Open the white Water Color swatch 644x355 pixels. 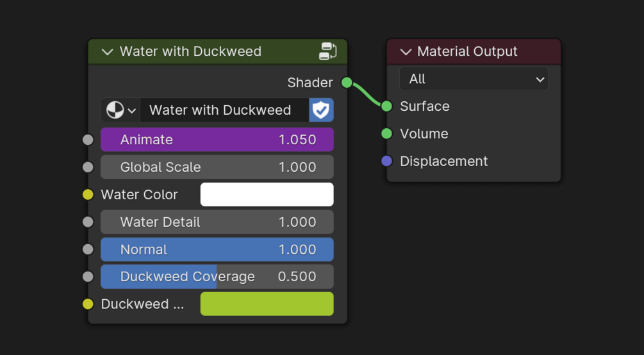(267, 195)
